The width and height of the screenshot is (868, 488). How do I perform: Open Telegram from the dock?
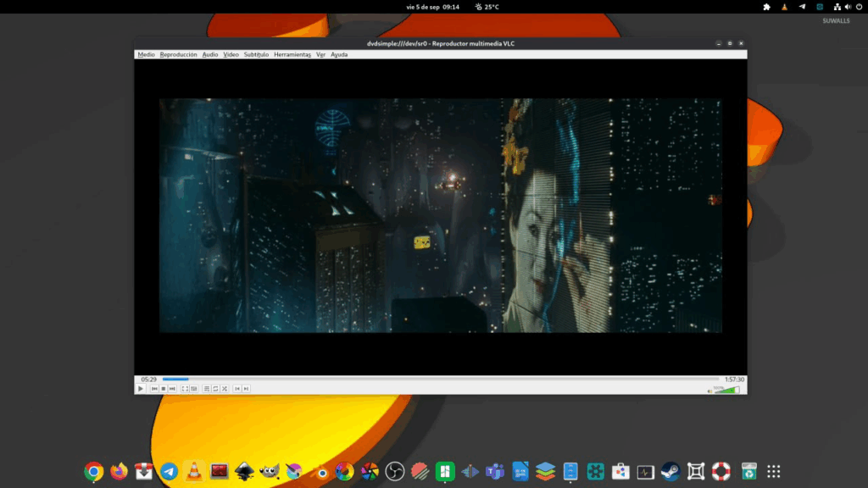170,472
